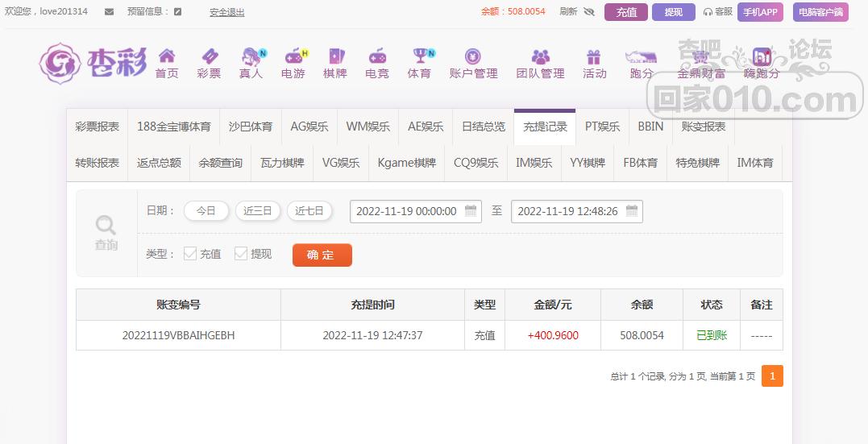
Task: Click the 安全退出 logout link
Action: (x=226, y=12)
